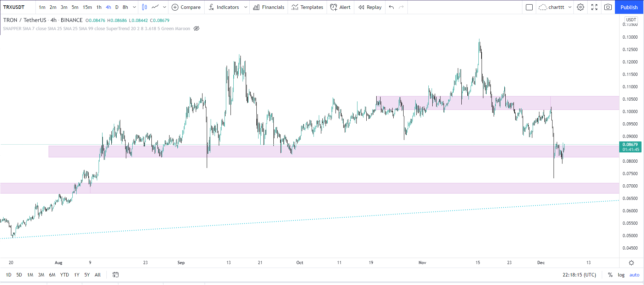Toggle visibility of SNAPPER indicator
This screenshot has width=644, height=285.
click(196, 29)
